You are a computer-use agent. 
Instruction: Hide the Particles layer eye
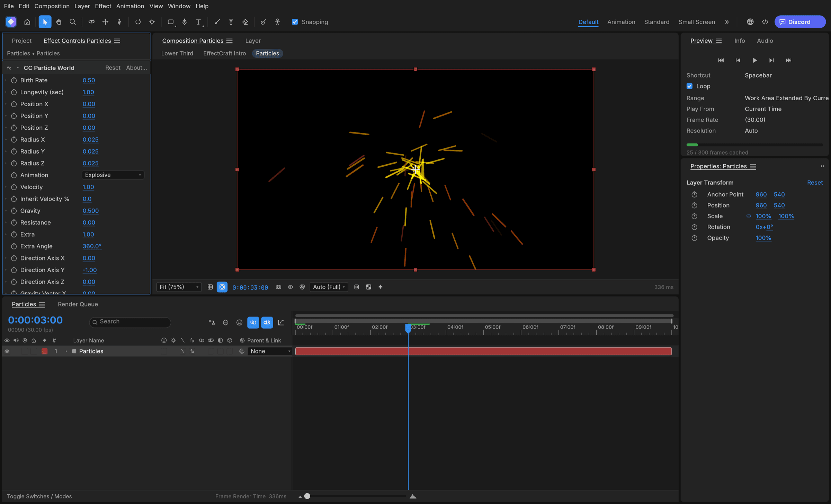[x=7, y=351]
